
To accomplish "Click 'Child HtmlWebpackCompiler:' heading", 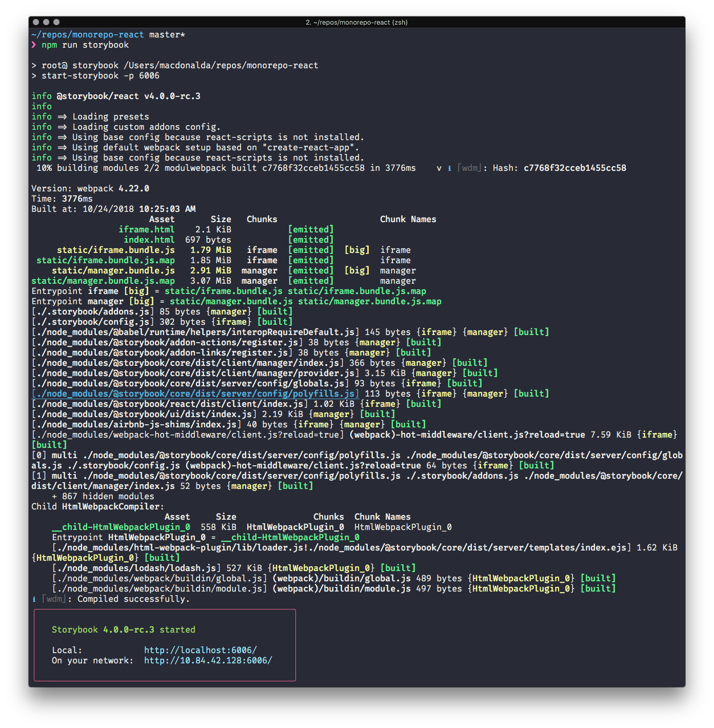I will (x=98, y=506).
